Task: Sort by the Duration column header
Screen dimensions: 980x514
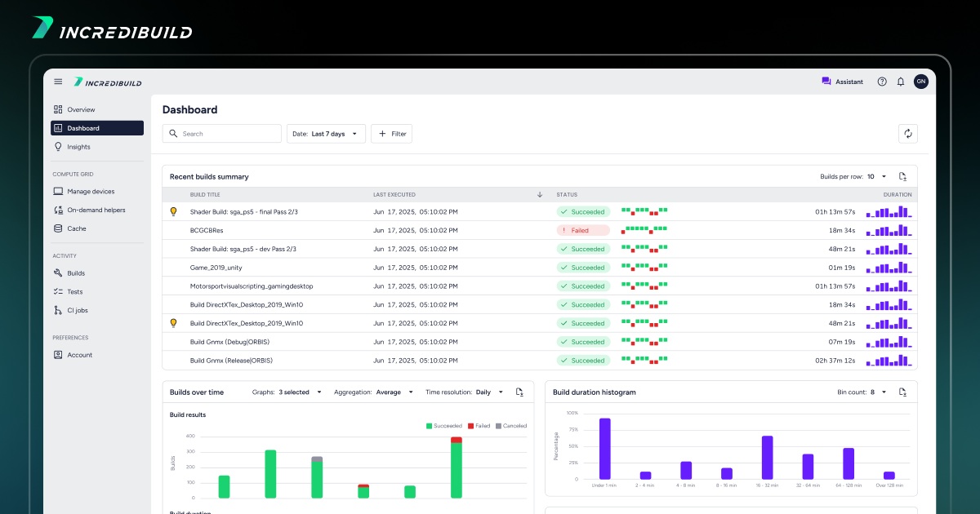Action: coord(898,195)
